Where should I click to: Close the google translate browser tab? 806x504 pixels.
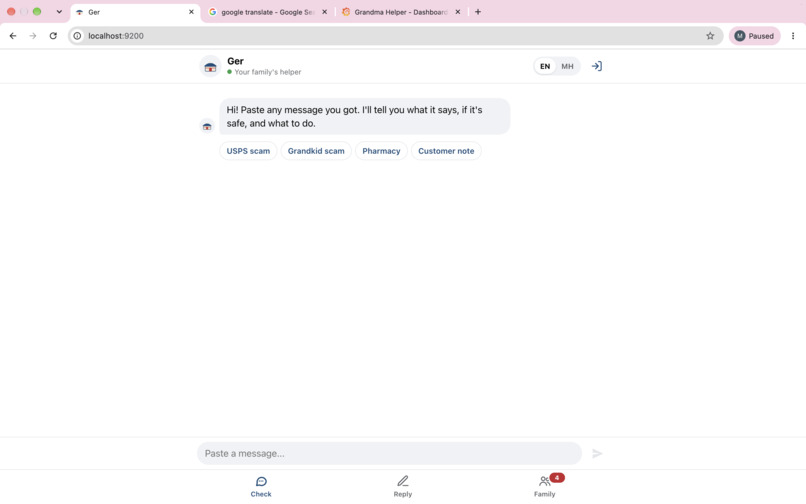tap(324, 12)
